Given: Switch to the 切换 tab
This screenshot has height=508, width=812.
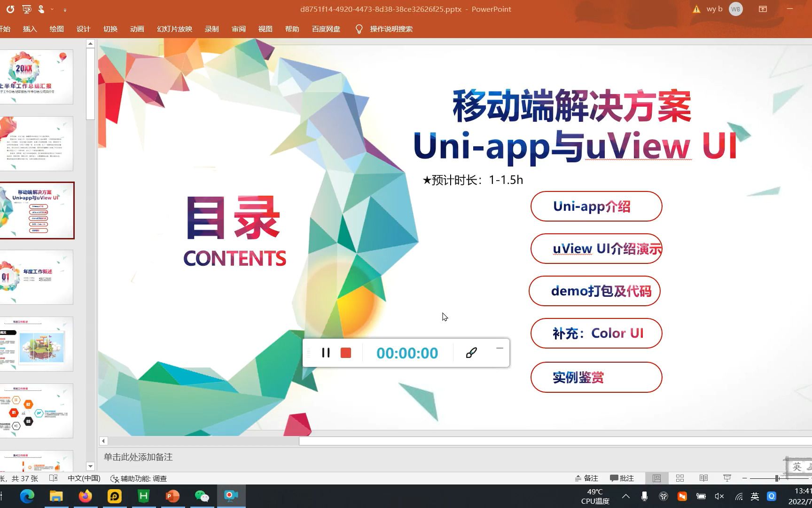Looking at the screenshot, I should 110,29.
